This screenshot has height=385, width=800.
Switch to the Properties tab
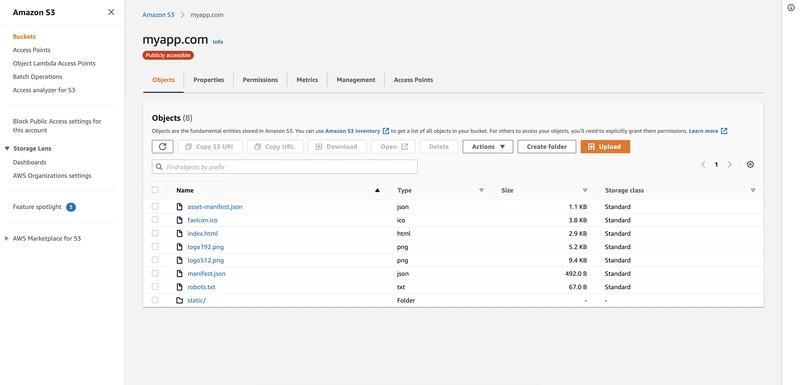pyautogui.click(x=209, y=80)
